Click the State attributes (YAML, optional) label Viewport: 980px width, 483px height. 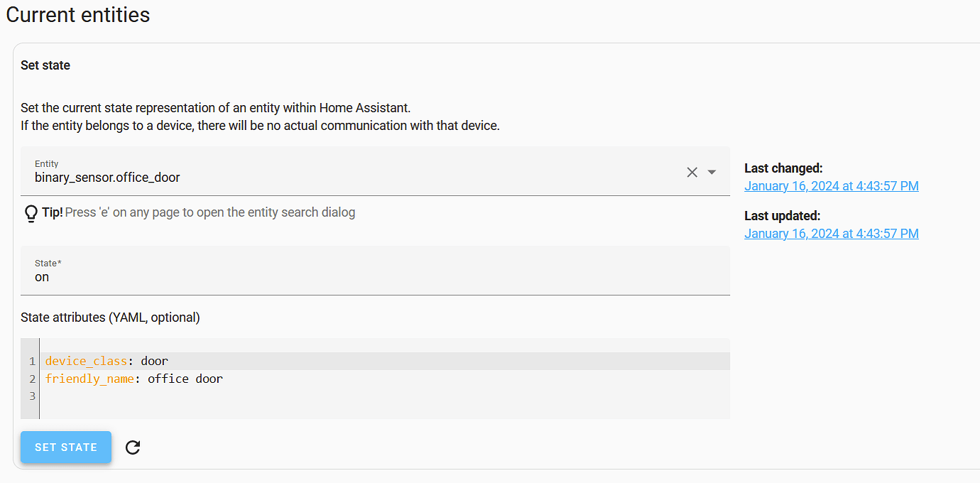pyautogui.click(x=109, y=318)
